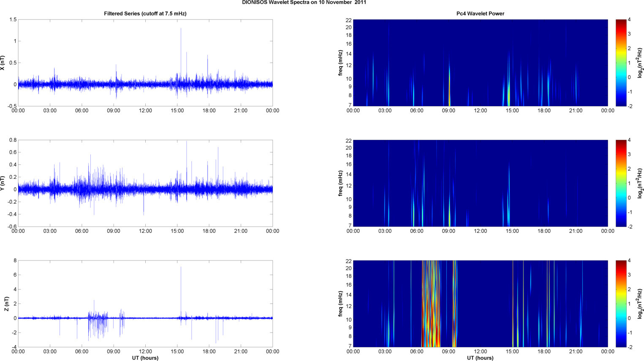The width and height of the screenshot is (644, 361).
Task: Click inside the X component filtered series plot
Action: pos(145,63)
